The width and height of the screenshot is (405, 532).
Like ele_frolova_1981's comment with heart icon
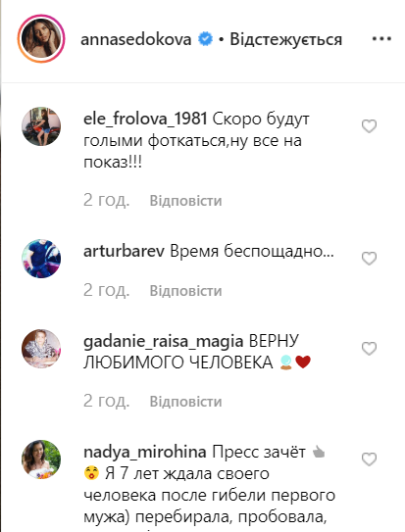click(x=369, y=126)
